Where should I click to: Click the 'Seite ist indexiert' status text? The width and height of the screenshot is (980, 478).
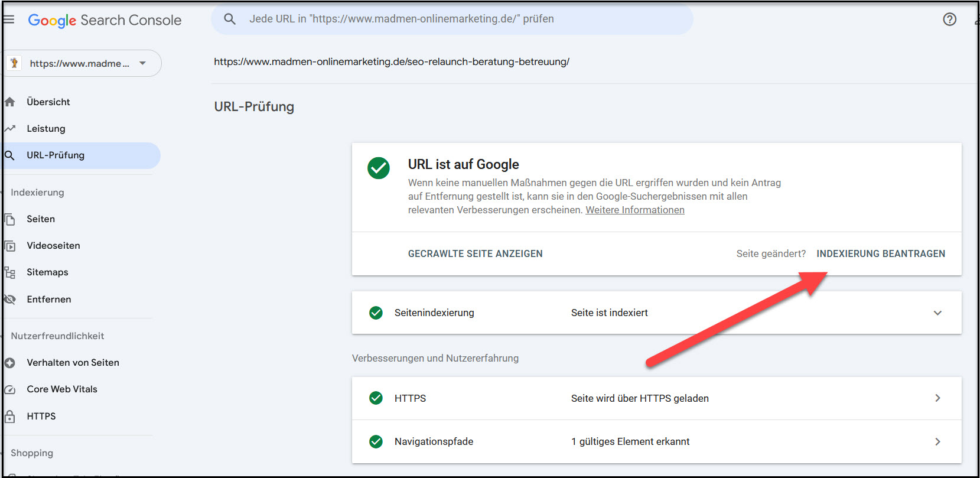pos(610,313)
